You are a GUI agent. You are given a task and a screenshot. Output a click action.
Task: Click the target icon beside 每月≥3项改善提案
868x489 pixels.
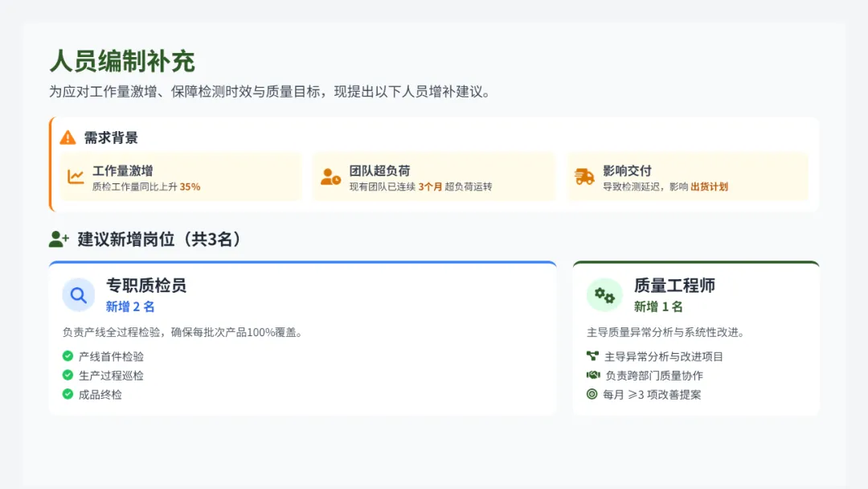coord(592,394)
